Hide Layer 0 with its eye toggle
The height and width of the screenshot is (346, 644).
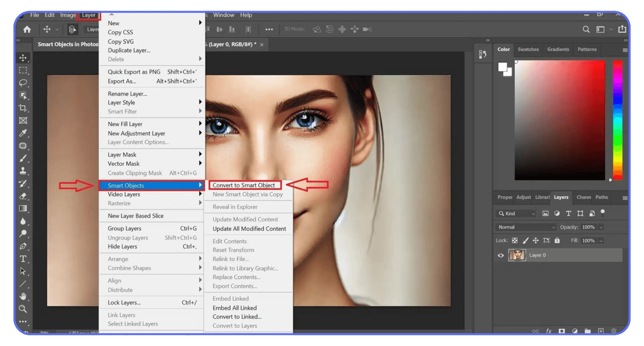point(500,255)
